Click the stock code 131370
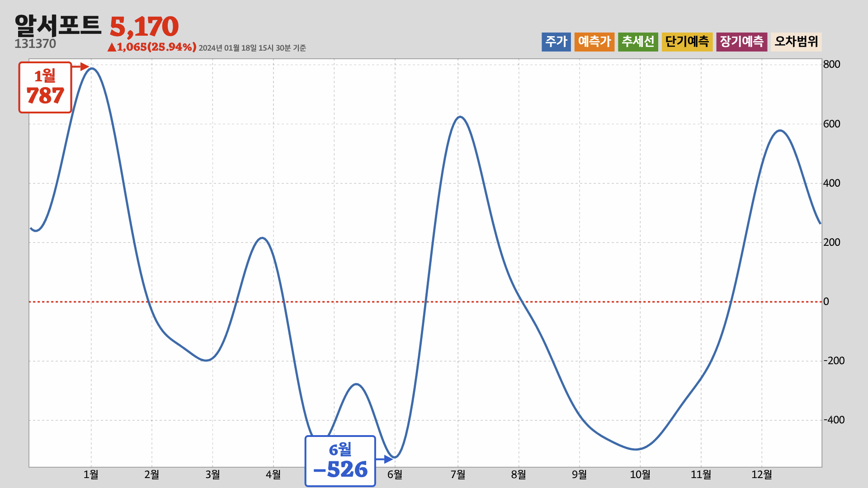The width and height of the screenshot is (868, 488). 35,44
